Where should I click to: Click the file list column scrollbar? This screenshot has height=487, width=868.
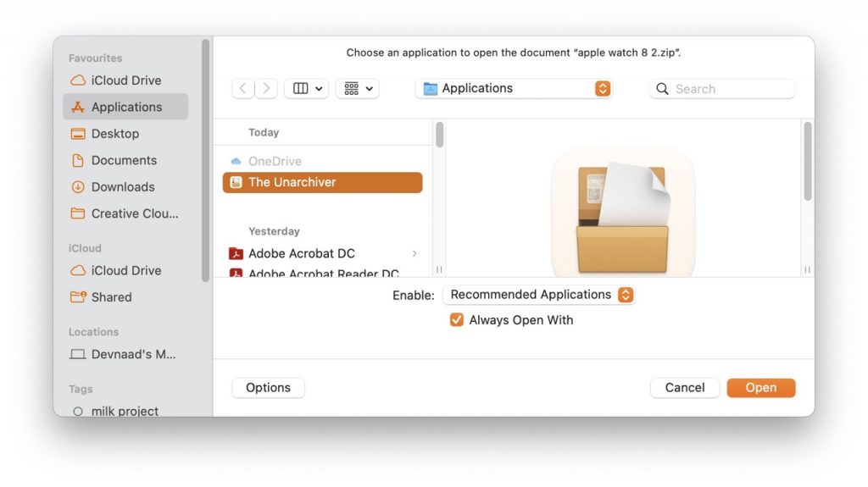(x=439, y=135)
